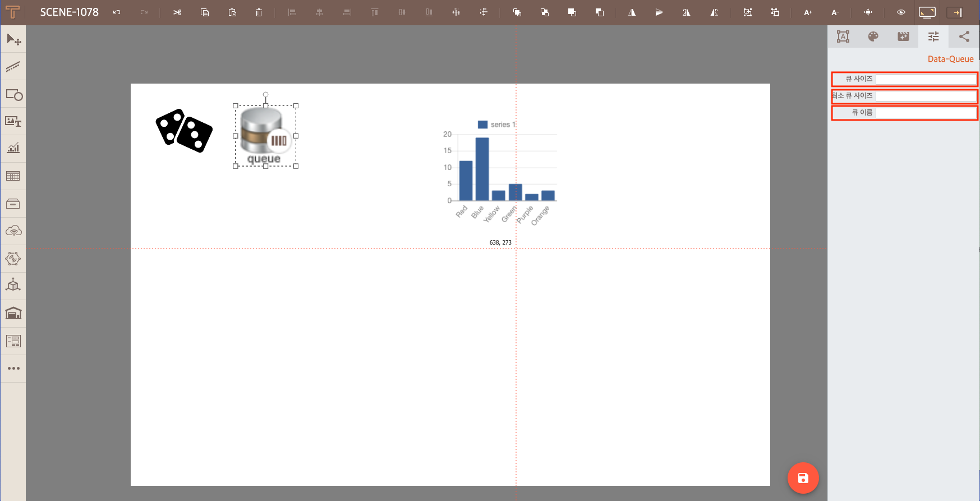Click the redo arrow in toolbar
980x501 pixels.
point(144,12)
